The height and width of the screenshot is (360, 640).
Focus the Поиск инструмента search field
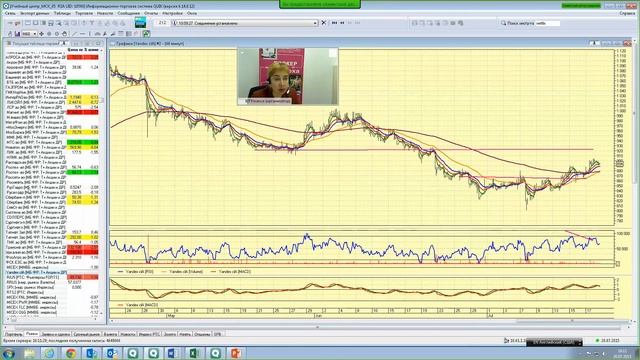(547, 23)
